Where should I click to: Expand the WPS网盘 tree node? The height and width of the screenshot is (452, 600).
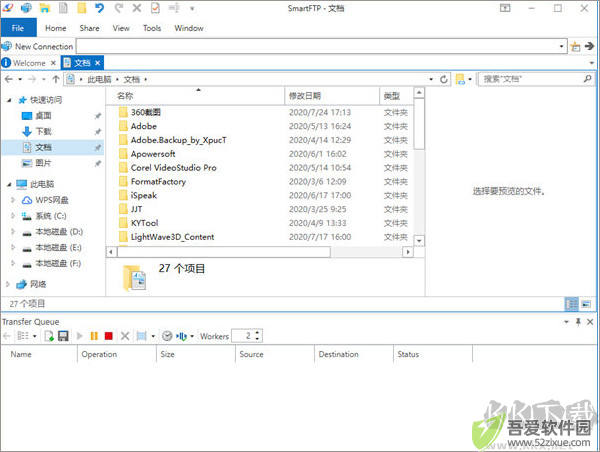pyautogui.click(x=13, y=200)
